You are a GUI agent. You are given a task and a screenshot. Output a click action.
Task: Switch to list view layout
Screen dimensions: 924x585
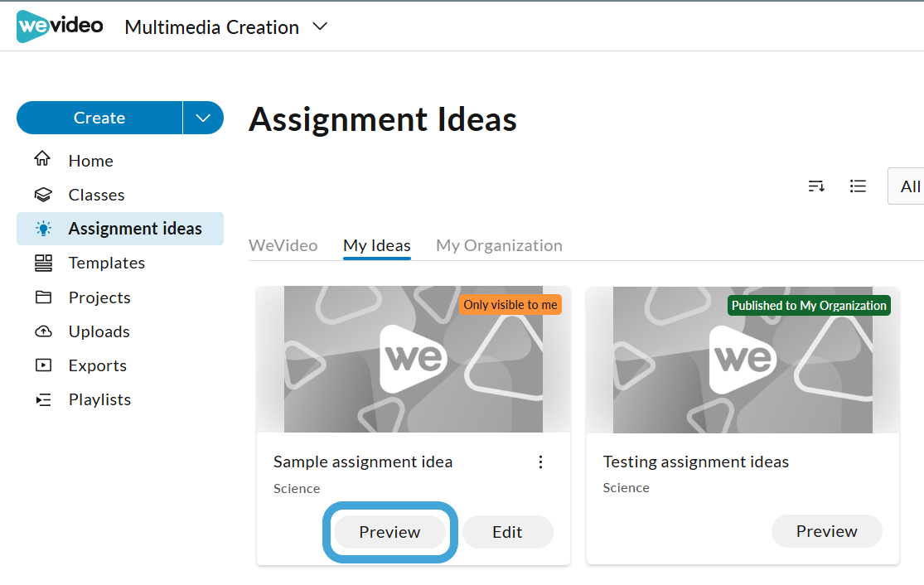pos(858,186)
